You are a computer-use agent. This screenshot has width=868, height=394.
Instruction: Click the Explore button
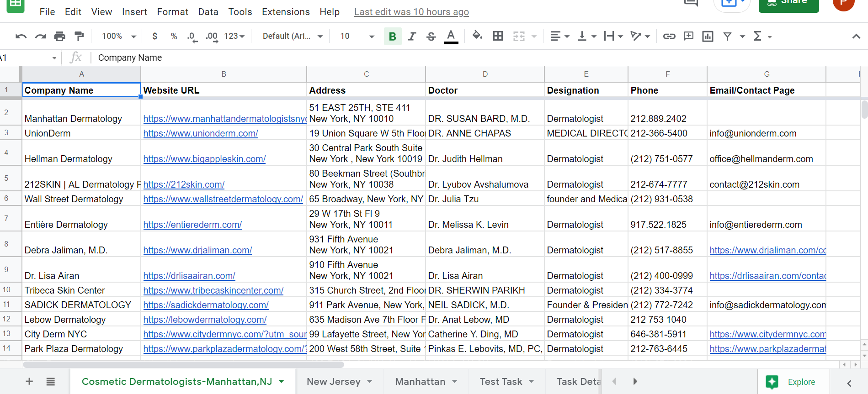[791, 382]
